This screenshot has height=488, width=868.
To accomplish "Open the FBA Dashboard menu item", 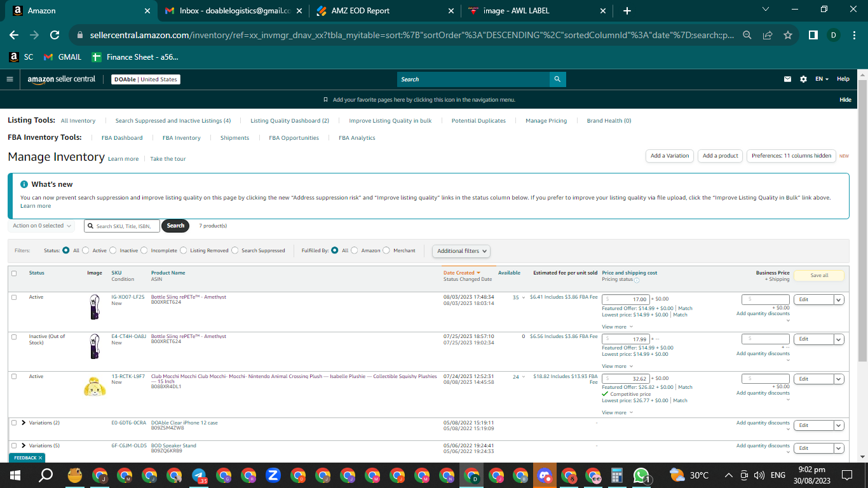I will click(122, 138).
